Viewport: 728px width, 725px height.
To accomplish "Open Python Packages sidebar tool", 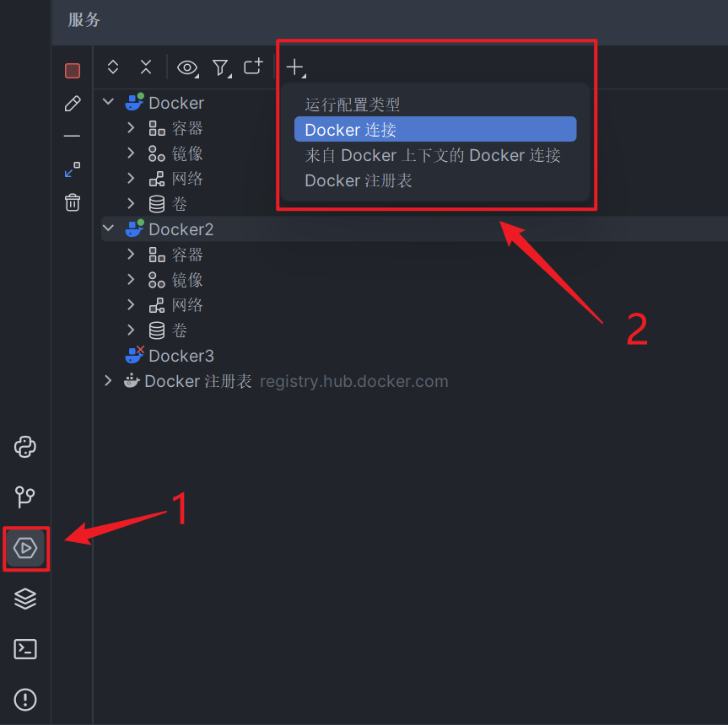I will (25, 447).
